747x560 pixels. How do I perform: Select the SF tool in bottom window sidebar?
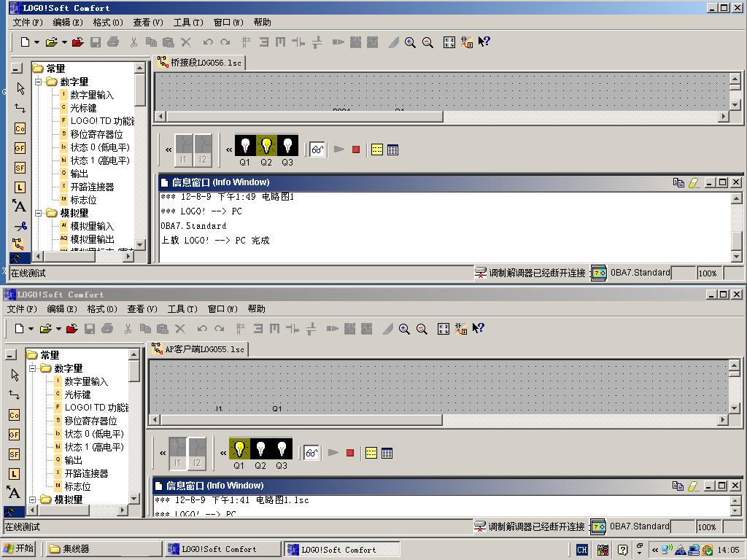tap(15, 454)
